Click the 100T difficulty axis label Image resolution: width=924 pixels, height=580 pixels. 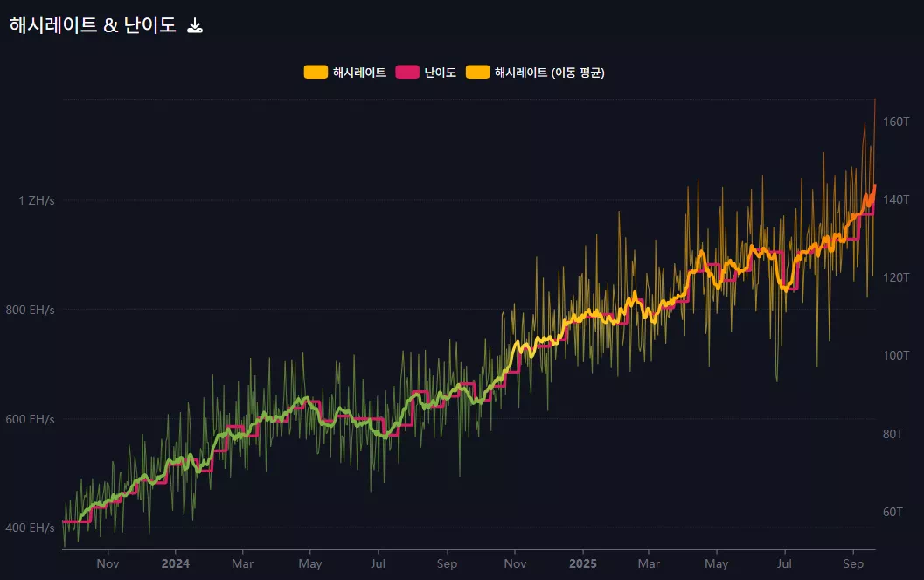click(895, 355)
